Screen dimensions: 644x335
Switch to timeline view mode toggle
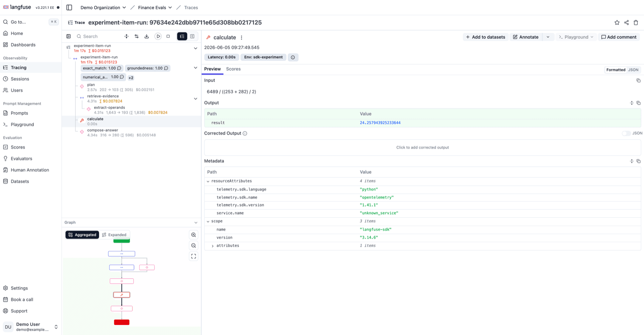tap(192, 36)
